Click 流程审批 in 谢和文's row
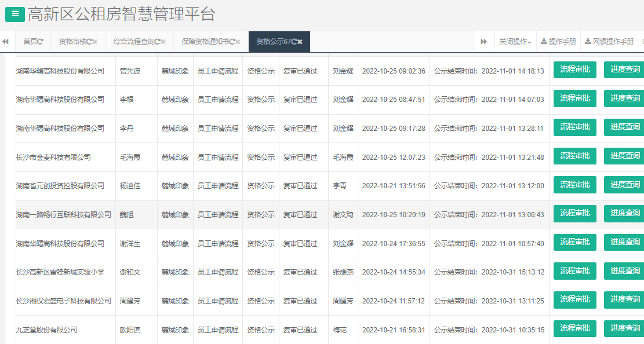The height and width of the screenshot is (344, 644). [x=574, y=270]
